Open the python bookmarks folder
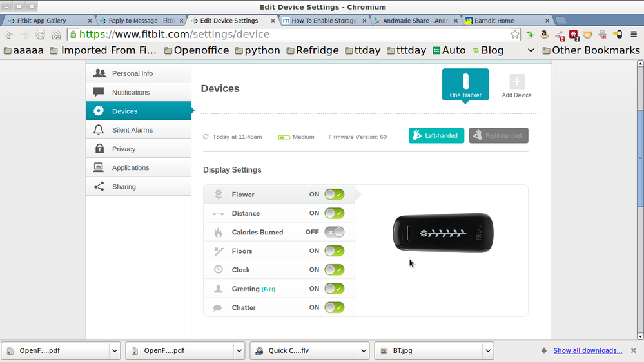The width and height of the screenshot is (644, 362). tap(257, 50)
